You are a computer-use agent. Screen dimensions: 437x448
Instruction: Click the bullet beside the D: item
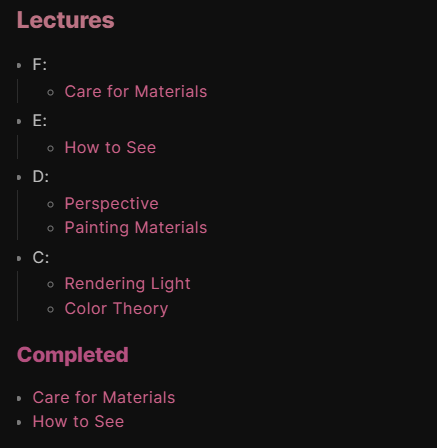pyautogui.click(x=19, y=177)
